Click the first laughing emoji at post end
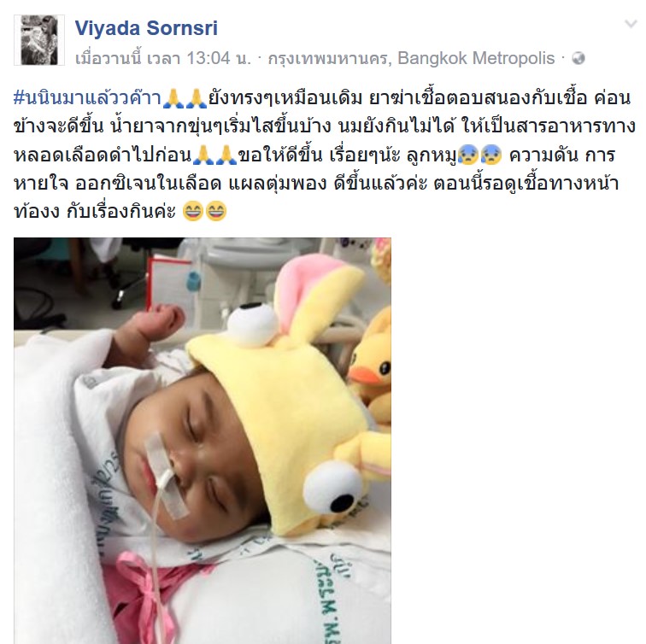The image size is (646, 644). pos(192,211)
